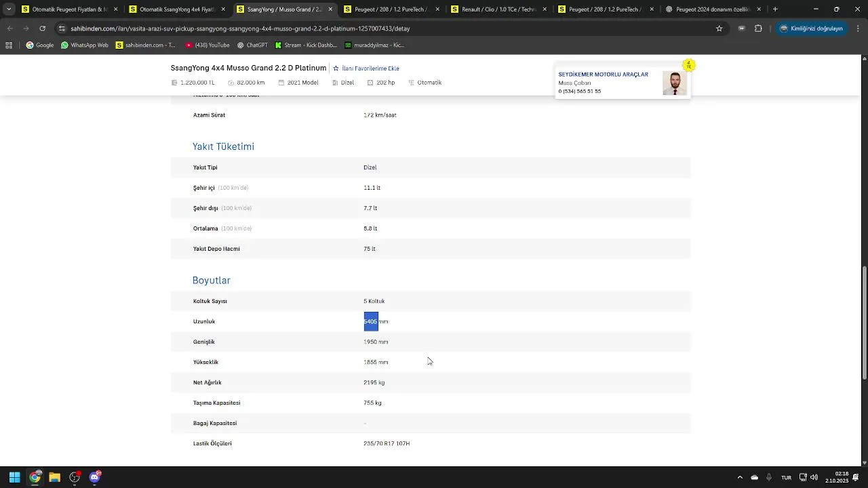Screen dimensions: 868x488
Task: Click the Boyutlar section heading
Action: (212, 281)
